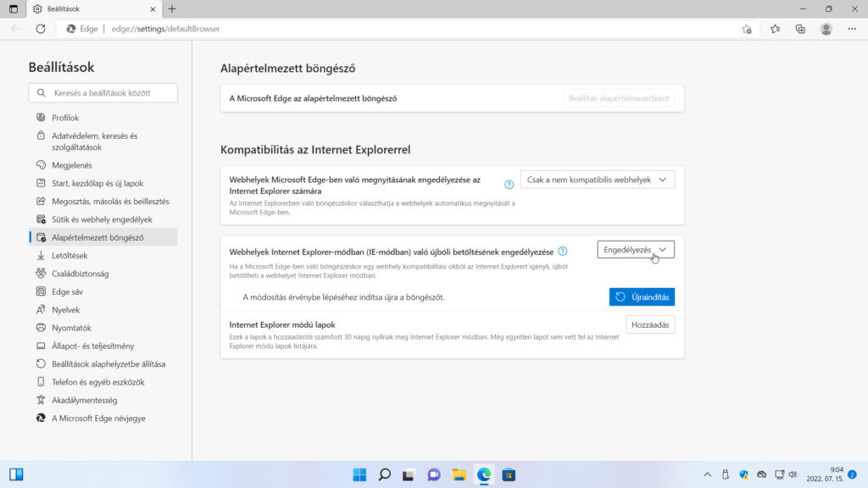Expand the Csak a nem kompatibilis webhelyek dropdown
Screen dimensions: 868x488
[x=598, y=180]
